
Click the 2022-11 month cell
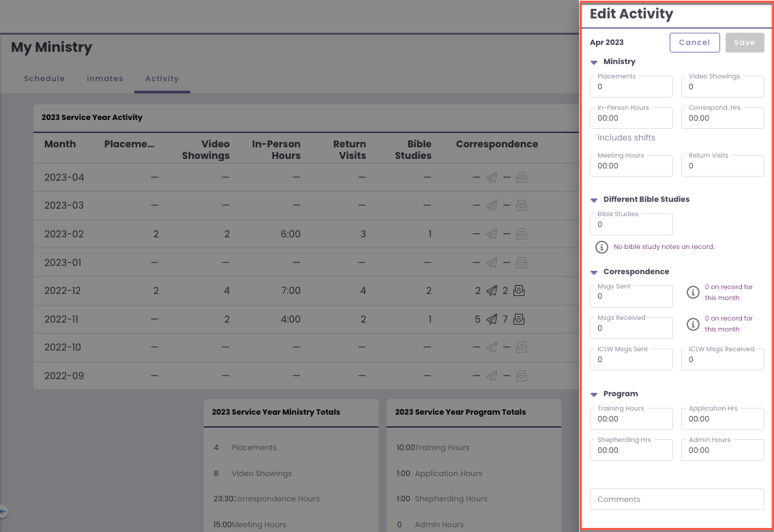coord(61,319)
